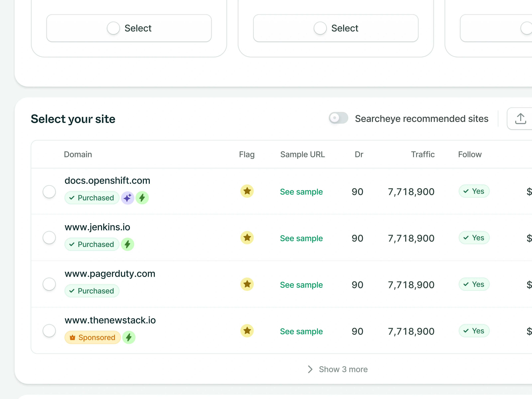Click star flag in www.jenkins.io row
The image size is (532, 399).
point(247,238)
